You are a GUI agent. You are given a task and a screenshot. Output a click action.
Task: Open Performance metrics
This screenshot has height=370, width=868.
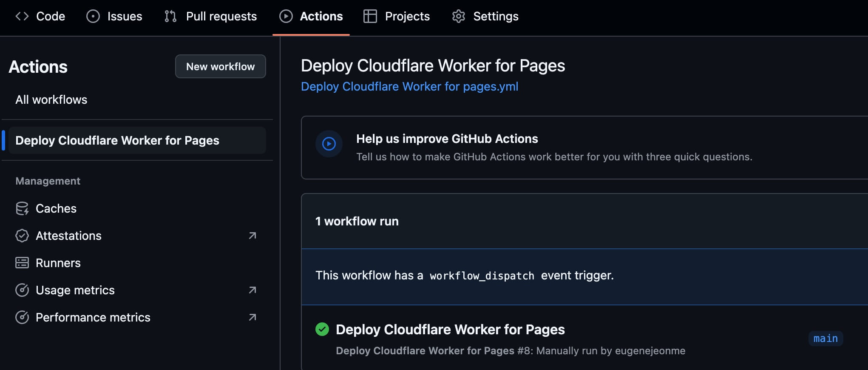(93, 317)
